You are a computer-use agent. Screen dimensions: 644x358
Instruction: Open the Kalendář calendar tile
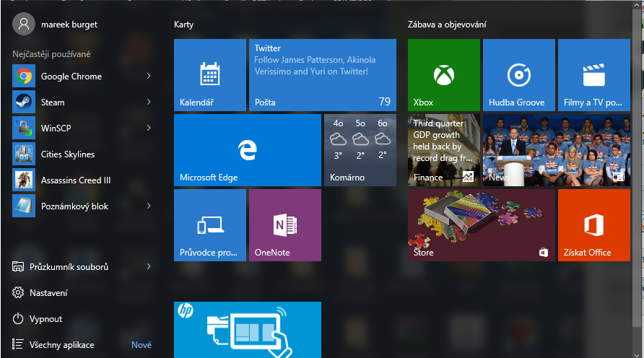[x=210, y=75]
